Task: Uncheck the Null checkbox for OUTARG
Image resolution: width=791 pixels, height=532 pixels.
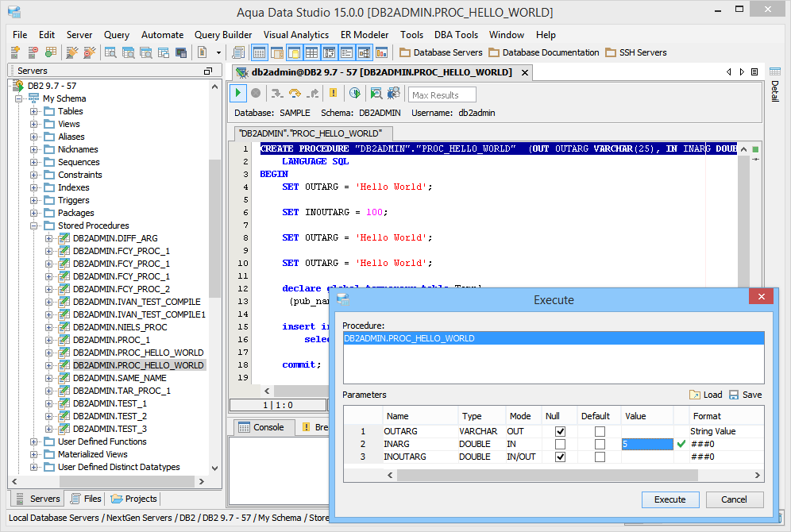Action: (x=560, y=431)
